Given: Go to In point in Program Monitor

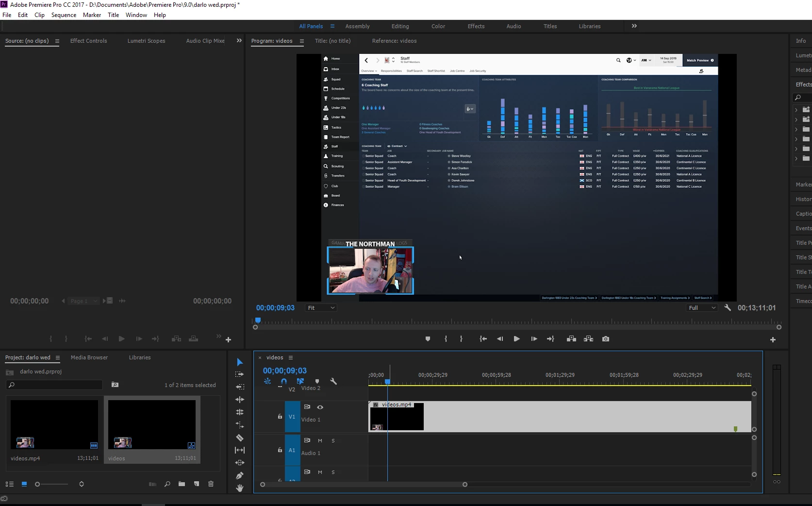Looking at the screenshot, I should 483,339.
